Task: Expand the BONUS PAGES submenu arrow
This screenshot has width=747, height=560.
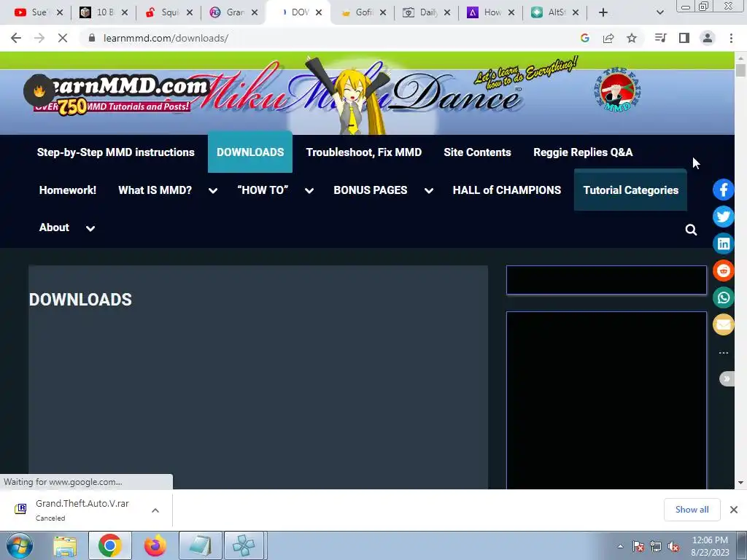Action: [429, 190]
